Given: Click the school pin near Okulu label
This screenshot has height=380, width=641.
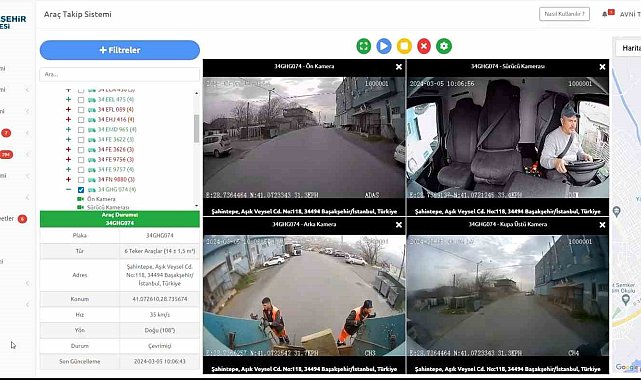Looking at the screenshot, I should click(x=625, y=300).
